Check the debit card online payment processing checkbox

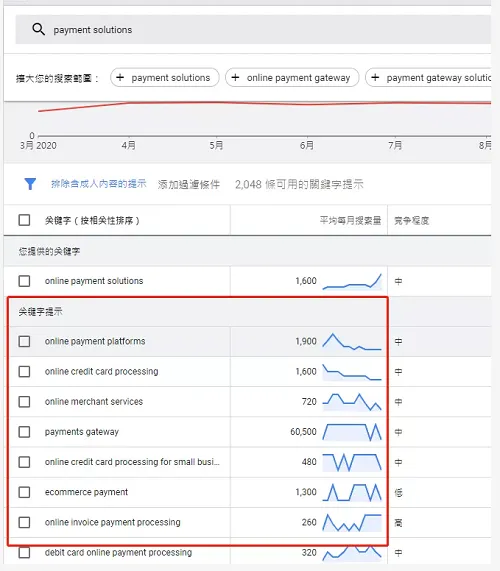coord(24,552)
